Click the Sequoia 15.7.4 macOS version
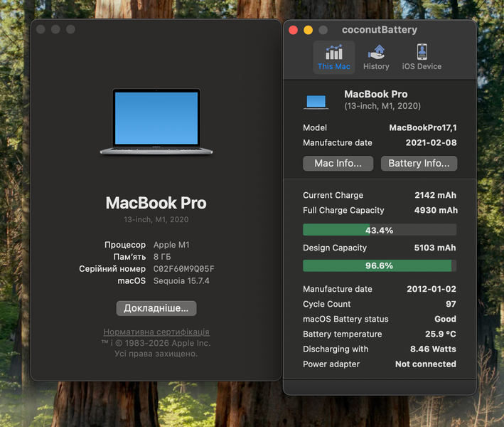This screenshot has height=427, width=504. pyautogui.click(x=181, y=281)
